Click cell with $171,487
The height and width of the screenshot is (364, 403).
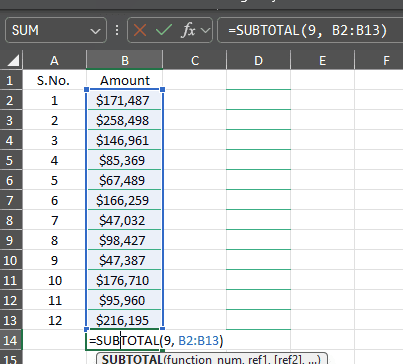125,100
